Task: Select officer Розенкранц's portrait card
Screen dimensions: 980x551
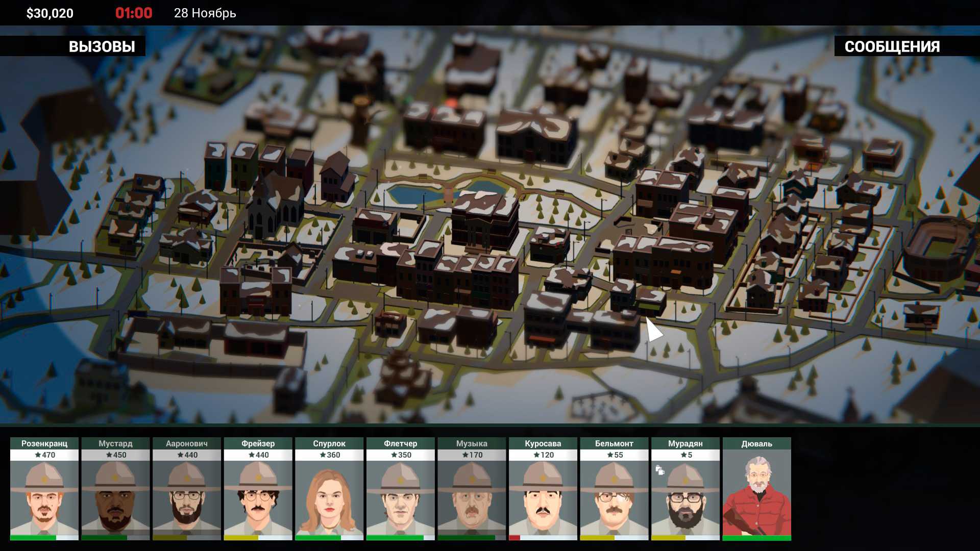Action: (x=44, y=497)
